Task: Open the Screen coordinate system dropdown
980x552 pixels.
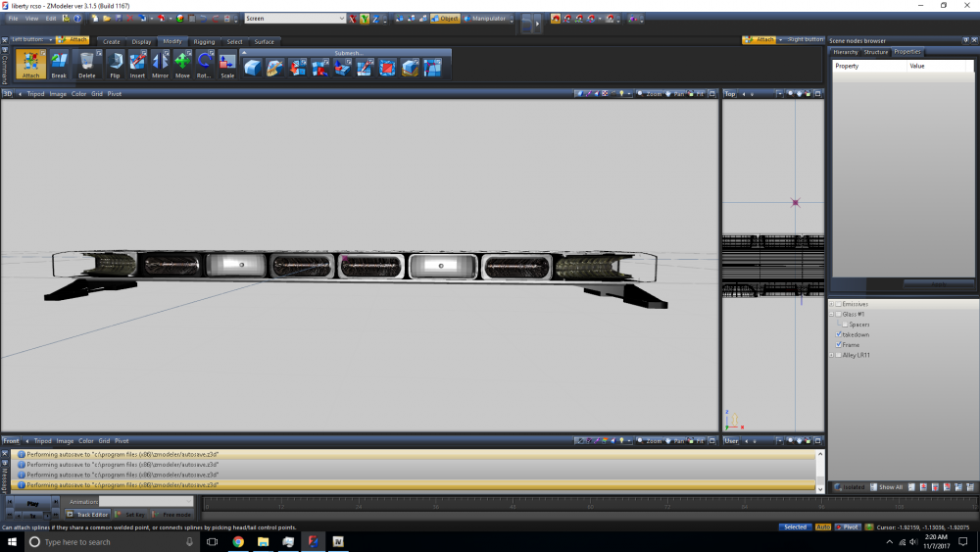Action: coord(340,19)
